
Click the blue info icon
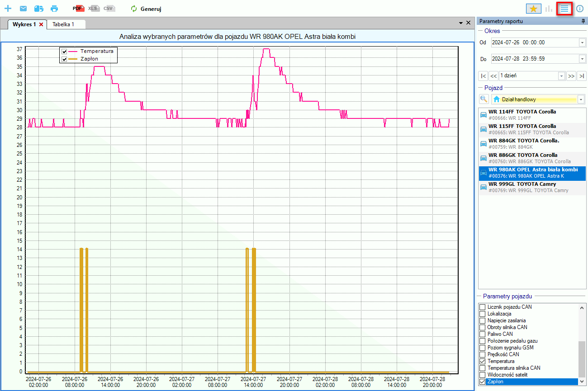[580, 8]
